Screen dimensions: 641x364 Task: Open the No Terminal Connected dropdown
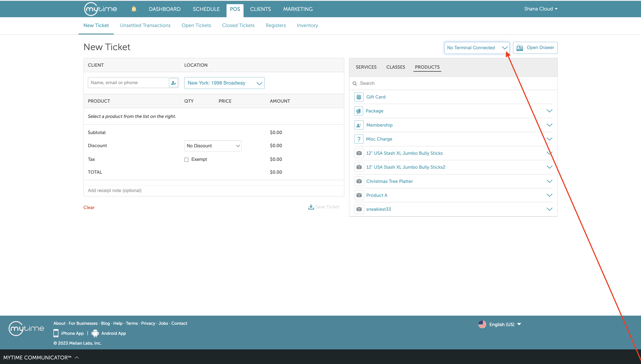[477, 48]
